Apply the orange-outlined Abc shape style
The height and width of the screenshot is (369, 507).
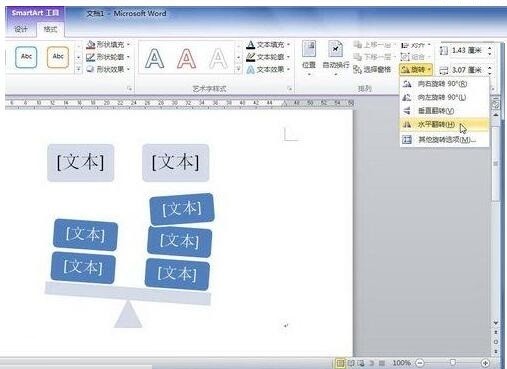[x=58, y=57]
